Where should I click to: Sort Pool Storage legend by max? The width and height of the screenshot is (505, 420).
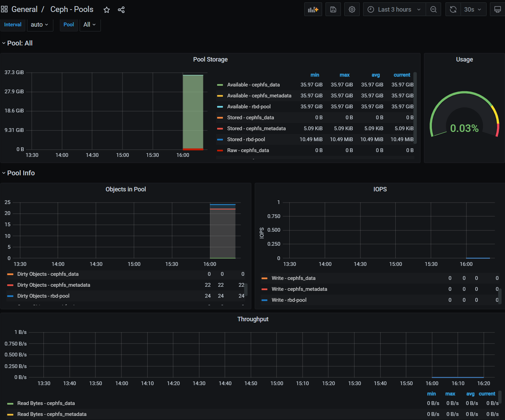pyautogui.click(x=345, y=75)
